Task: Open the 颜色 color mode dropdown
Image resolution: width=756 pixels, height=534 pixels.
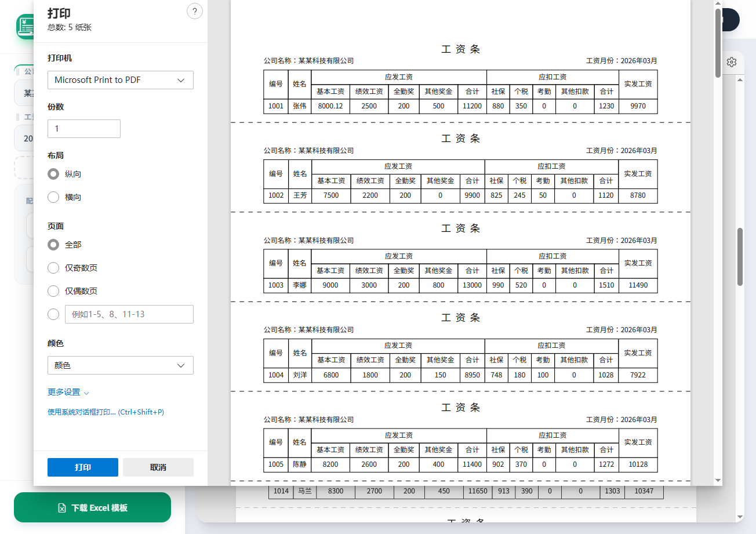Action: click(120, 365)
